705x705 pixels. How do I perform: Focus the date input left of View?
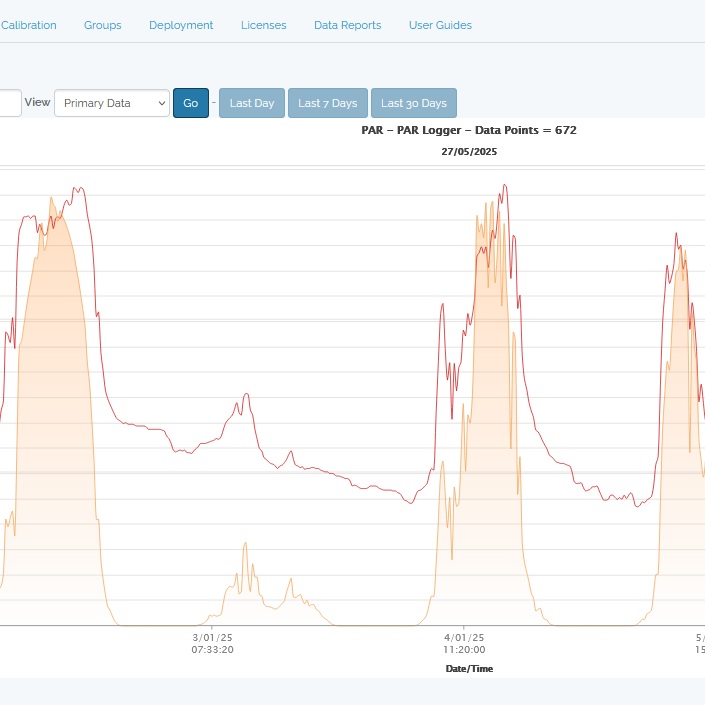[x=9, y=103]
